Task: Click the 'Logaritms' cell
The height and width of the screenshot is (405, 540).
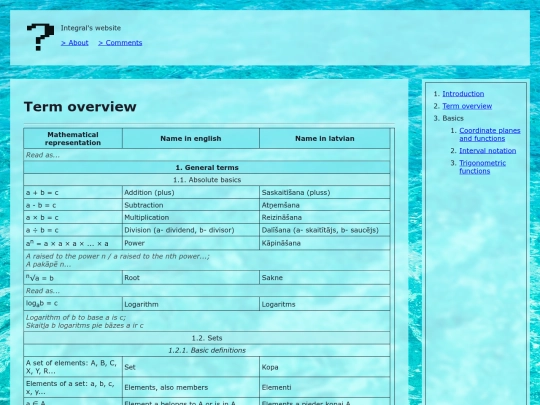Action: (x=325, y=304)
